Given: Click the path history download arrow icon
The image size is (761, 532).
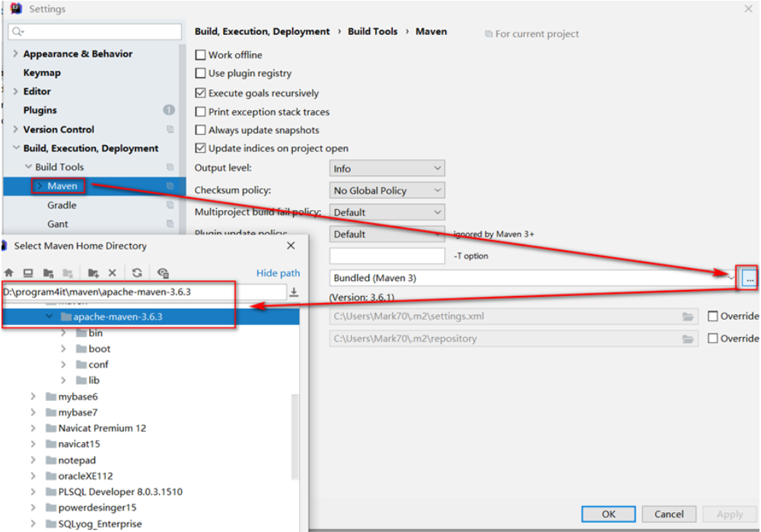Looking at the screenshot, I should click(294, 291).
